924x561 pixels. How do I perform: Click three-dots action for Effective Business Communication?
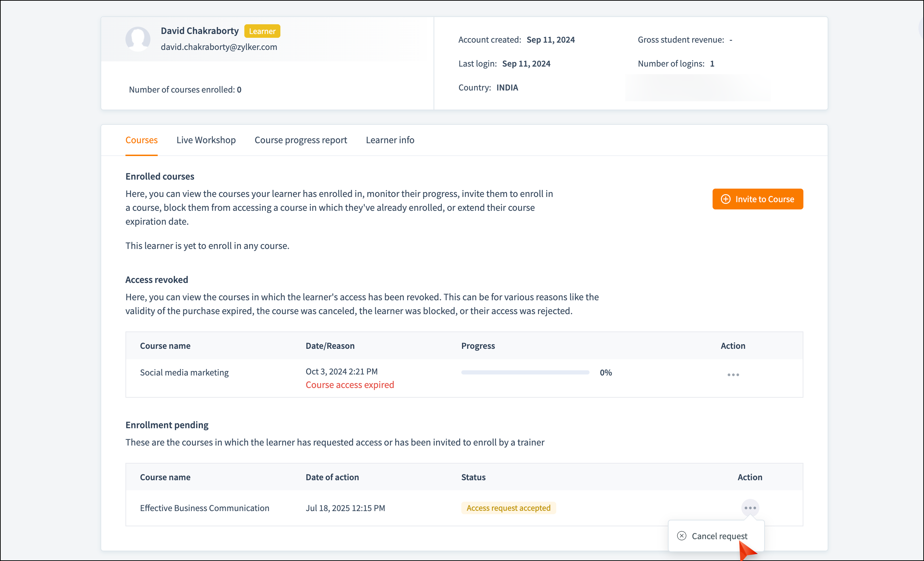[750, 508]
